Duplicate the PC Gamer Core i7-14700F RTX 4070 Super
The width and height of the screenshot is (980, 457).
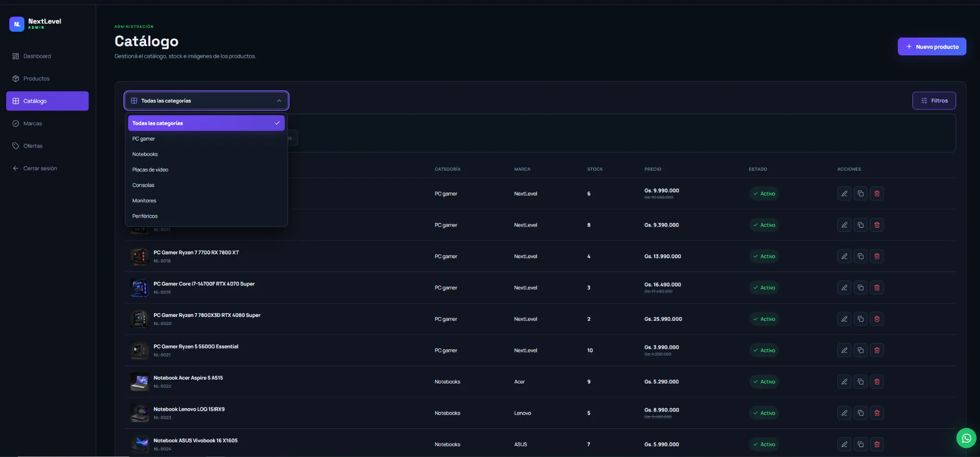[x=860, y=288]
